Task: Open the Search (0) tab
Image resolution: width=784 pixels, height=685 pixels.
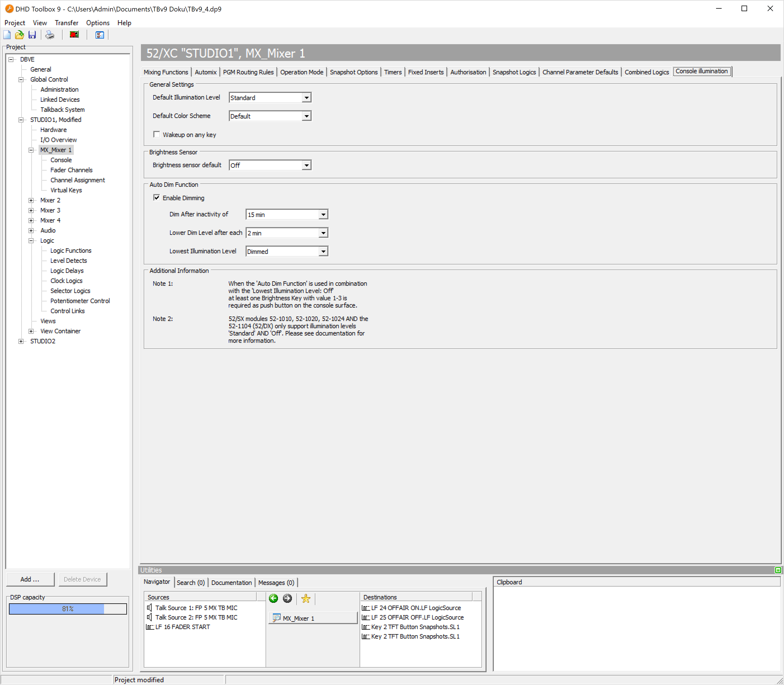Action: (191, 583)
